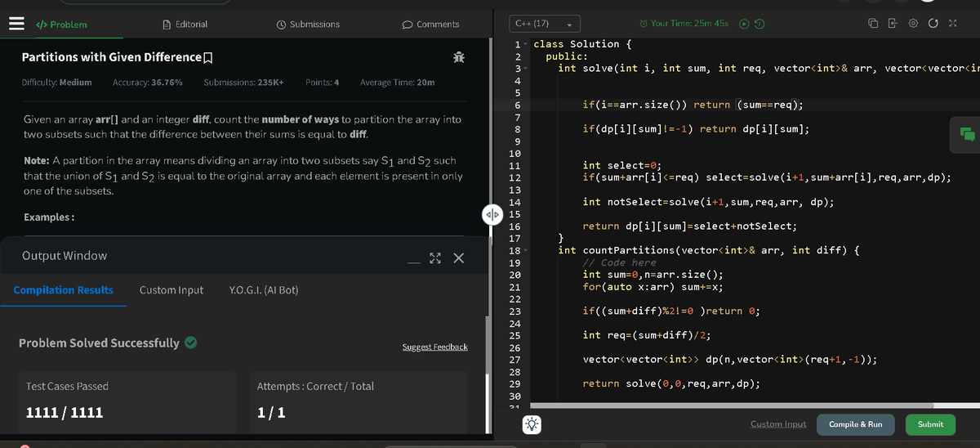Bookmark the Partitions with Given Difference problem
Image resolution: width=980 pixels, height=448 pixels.
(x=207, y=57)
